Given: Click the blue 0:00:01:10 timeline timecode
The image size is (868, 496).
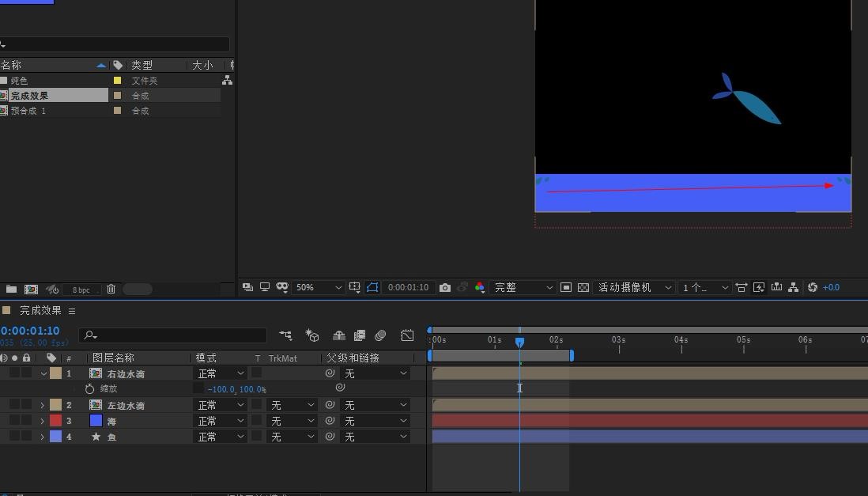Looking at the screenshot, I should (30, 331).
